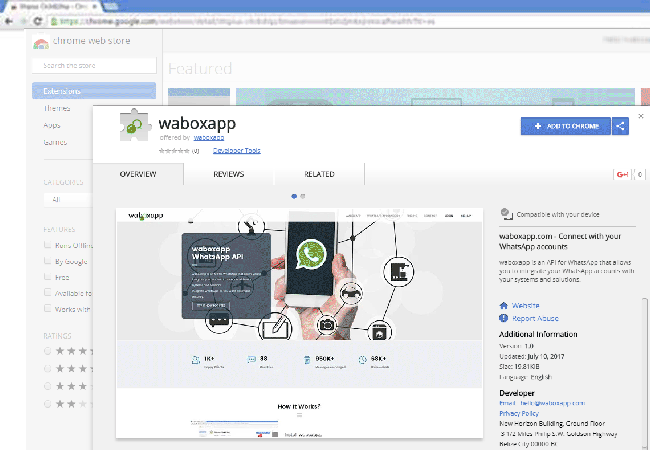
Task: Click the Report Abuse link
Action: point(535,319)
